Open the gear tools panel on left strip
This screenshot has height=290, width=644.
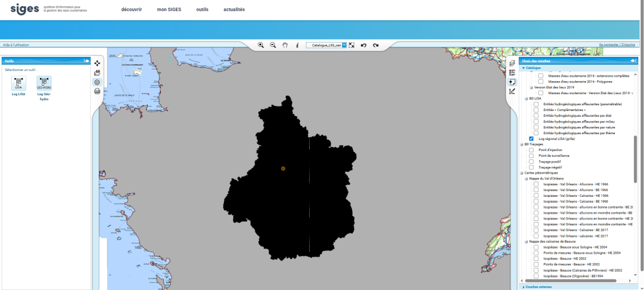click(x=97, y=82)
